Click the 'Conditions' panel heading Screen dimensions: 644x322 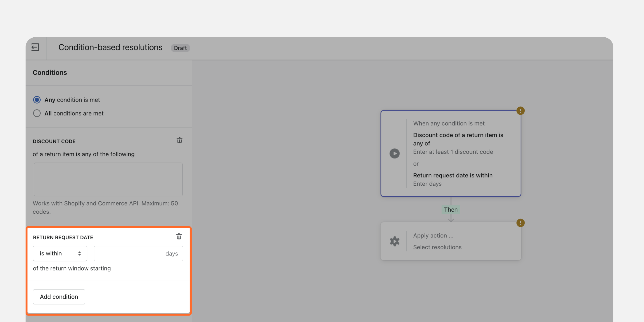tap(50, 73)
